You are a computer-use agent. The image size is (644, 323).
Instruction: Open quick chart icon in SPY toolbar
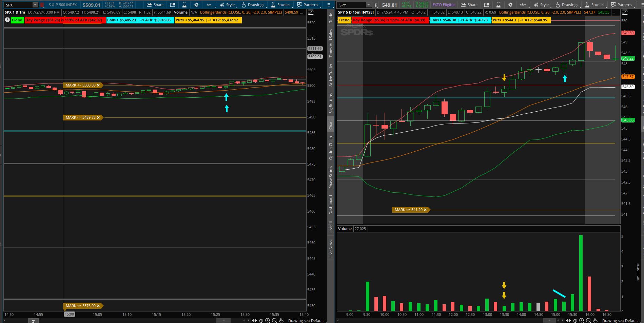click(487, 5)
